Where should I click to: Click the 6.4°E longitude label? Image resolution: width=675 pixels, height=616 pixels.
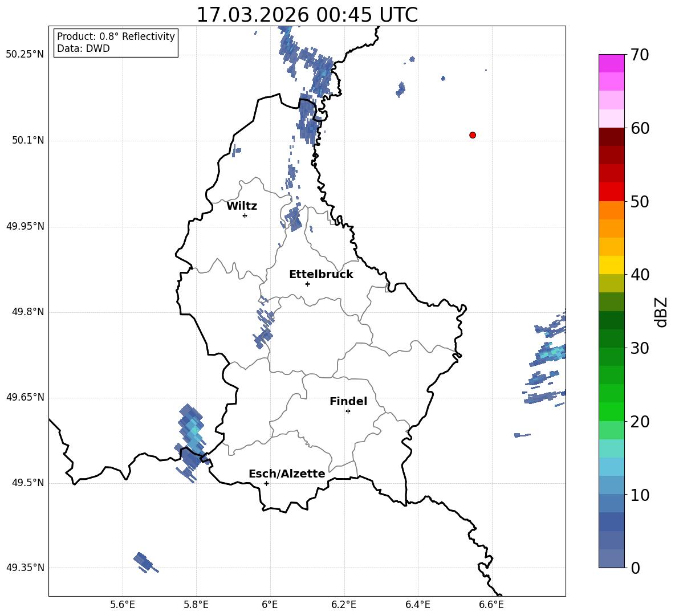point(417,605)
